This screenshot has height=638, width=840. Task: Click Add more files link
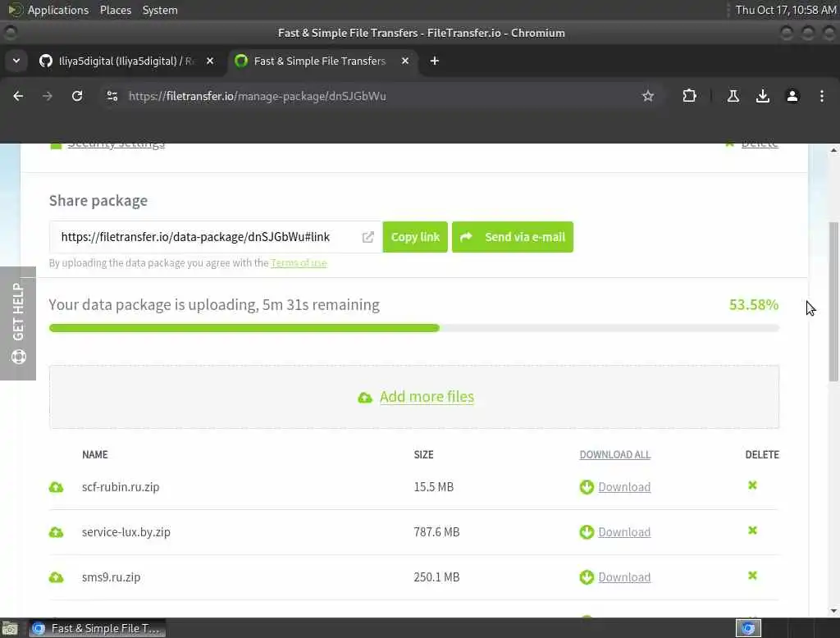[x=427, y=396]
